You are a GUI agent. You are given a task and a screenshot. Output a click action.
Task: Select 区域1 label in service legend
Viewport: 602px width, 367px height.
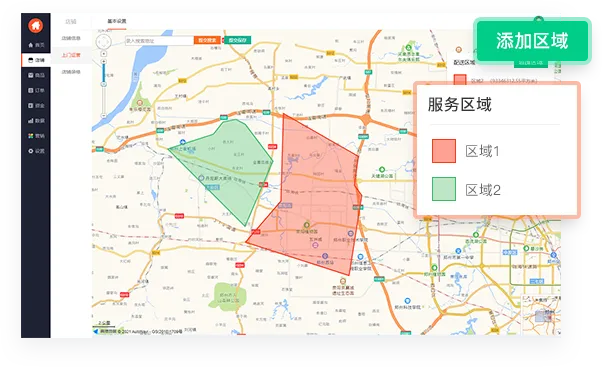(x=483, y=151)
